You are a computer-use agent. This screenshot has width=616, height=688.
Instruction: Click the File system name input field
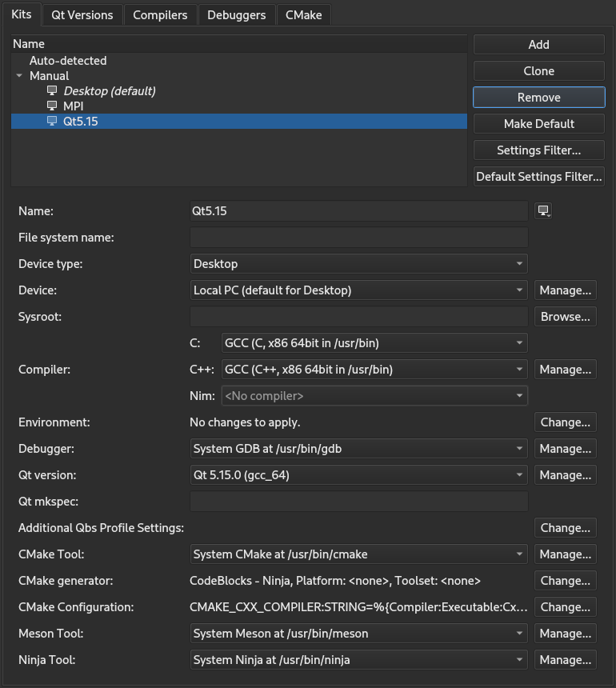coord(358,238)
